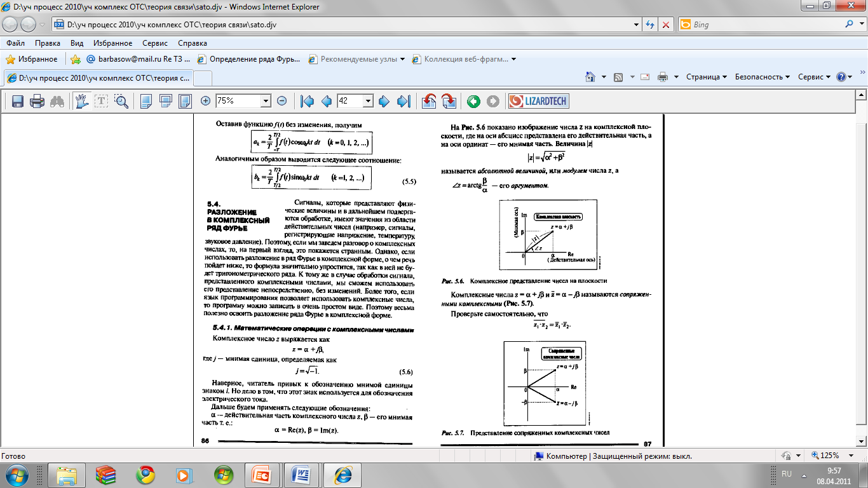868x488 pixels.
Task: Open the 75% zoom level dropdown
Action: (266, 101)
